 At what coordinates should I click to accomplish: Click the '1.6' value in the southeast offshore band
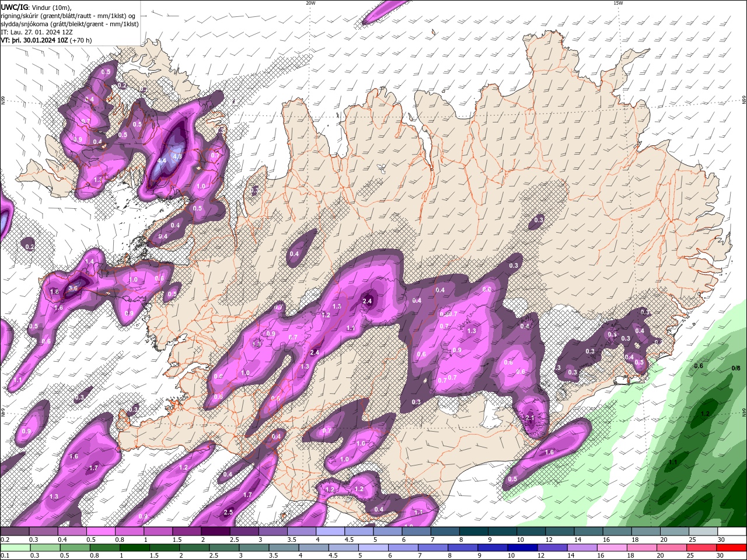pyautogui.click(x=549, y=452)
